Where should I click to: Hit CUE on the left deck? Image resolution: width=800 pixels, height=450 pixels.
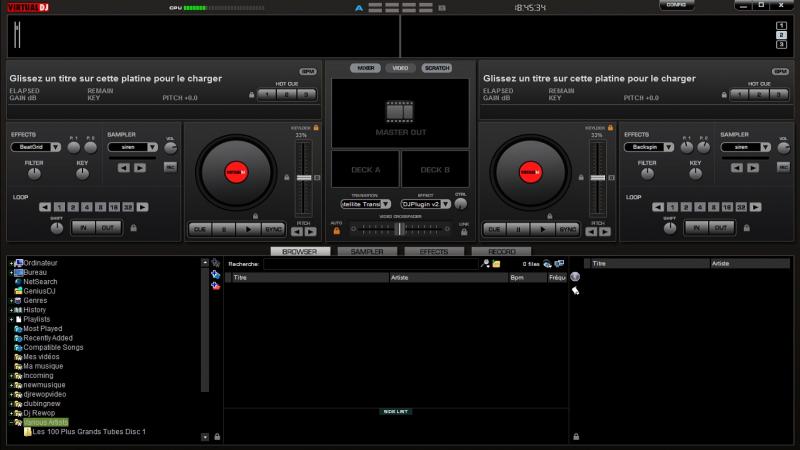[x=200, y=230]
